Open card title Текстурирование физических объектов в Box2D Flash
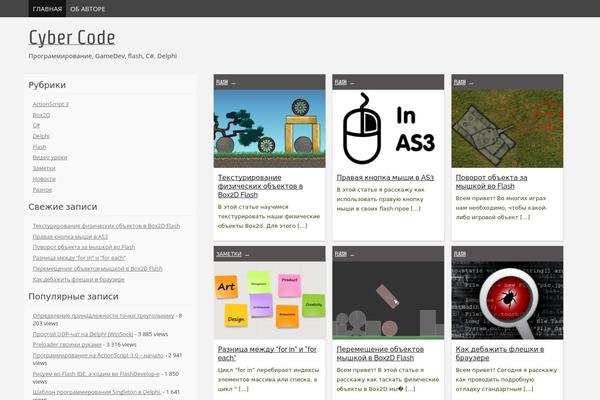This screenshot has width=600, height=400. [x=260, y=186]
